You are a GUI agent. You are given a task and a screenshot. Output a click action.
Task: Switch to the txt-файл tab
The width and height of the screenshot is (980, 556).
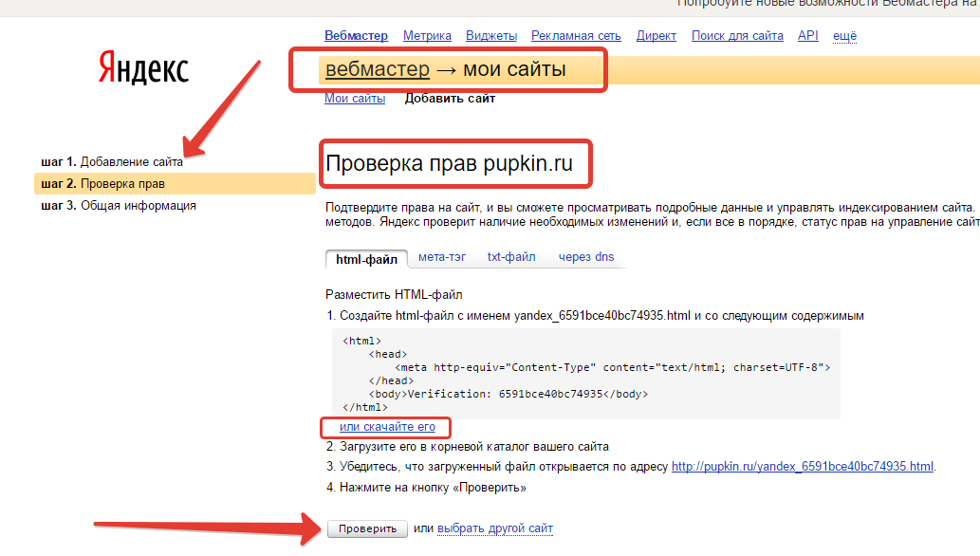point(511,257)
